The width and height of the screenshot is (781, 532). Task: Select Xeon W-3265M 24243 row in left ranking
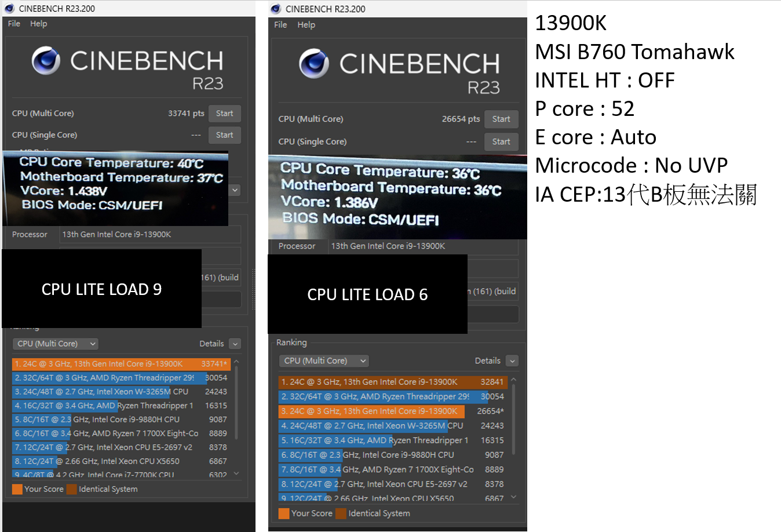(121, 392)
